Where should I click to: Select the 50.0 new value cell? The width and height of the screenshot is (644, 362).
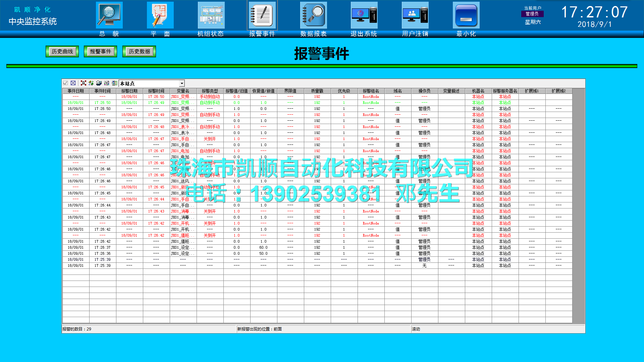[x=264, y=253]
